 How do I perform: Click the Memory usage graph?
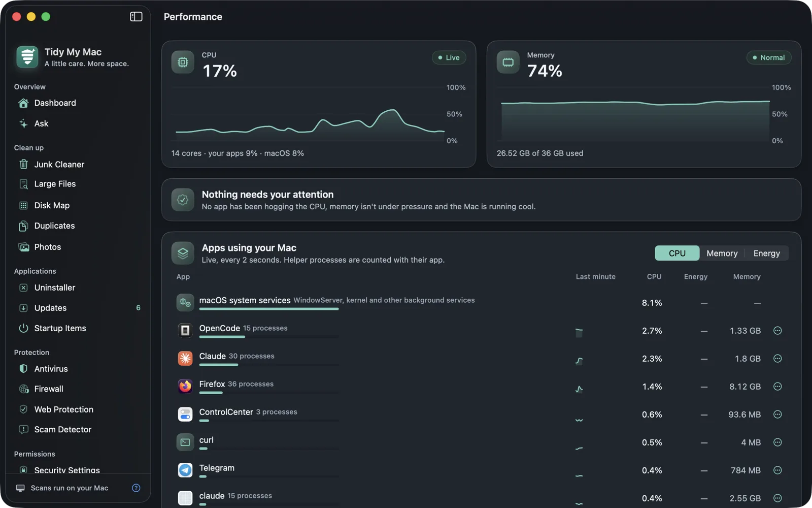pyautogui.click(x=635, y=114)
